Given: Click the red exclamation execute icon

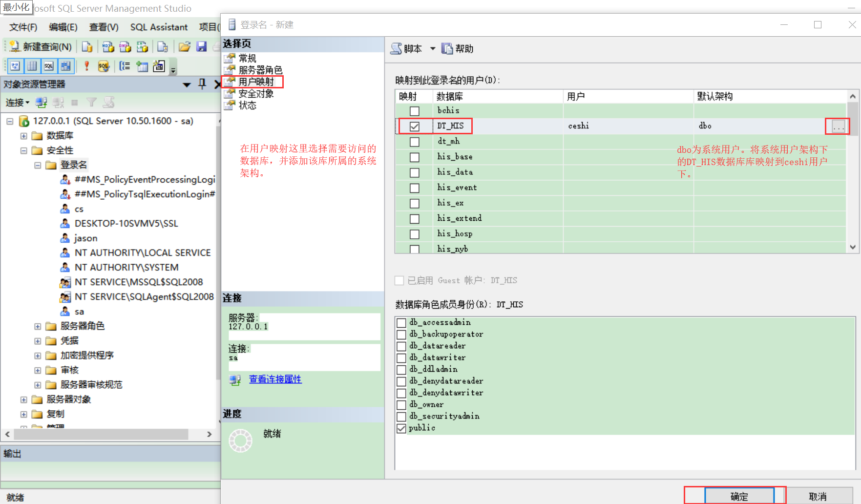Looking at the screenshot, I should coord(86,66).
